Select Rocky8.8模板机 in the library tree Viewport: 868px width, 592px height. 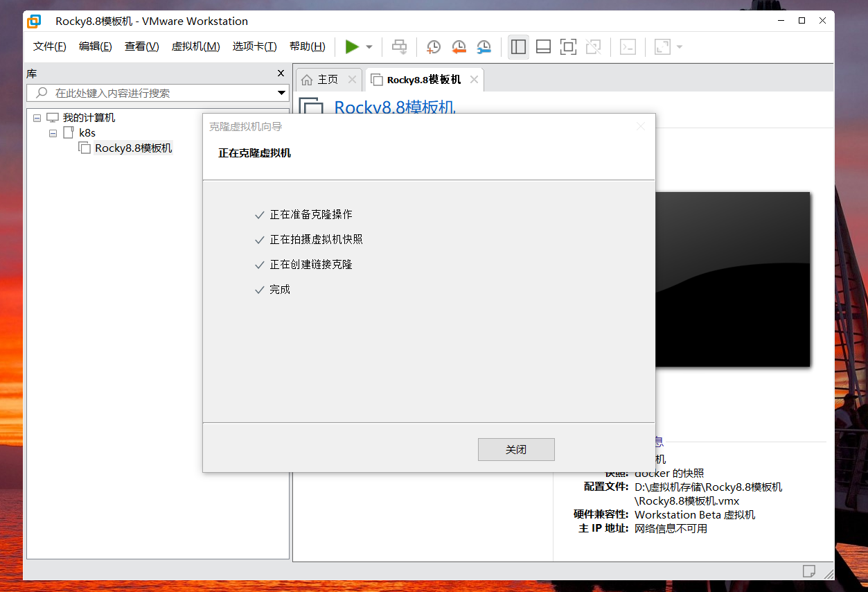click(x=133, y=148)
